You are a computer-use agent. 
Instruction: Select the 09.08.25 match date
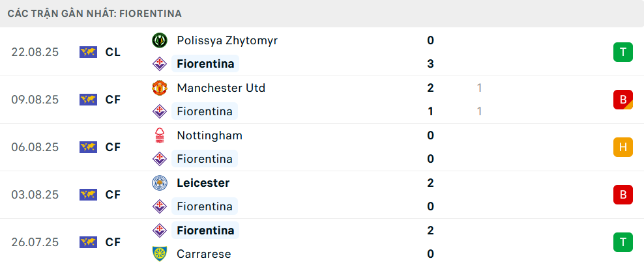tap(35, 100)
